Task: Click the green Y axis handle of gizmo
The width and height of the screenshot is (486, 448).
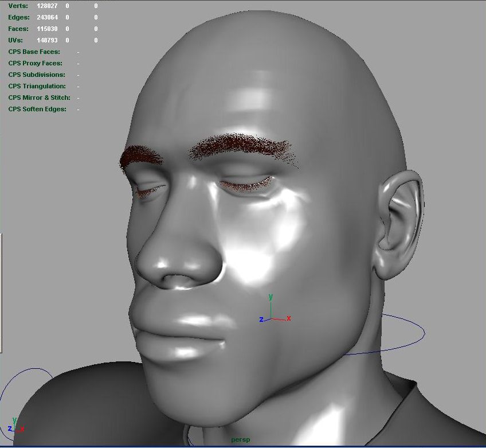Action: tap(271, 298)
